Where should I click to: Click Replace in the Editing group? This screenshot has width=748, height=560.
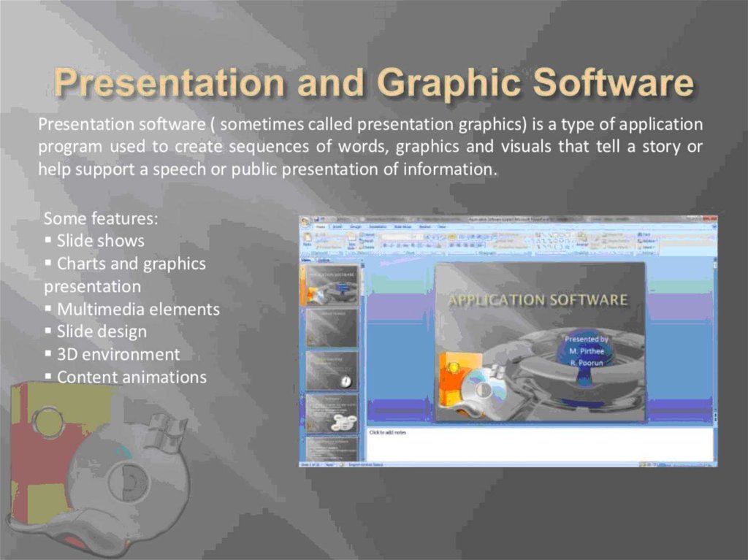(x=647, y=241)
